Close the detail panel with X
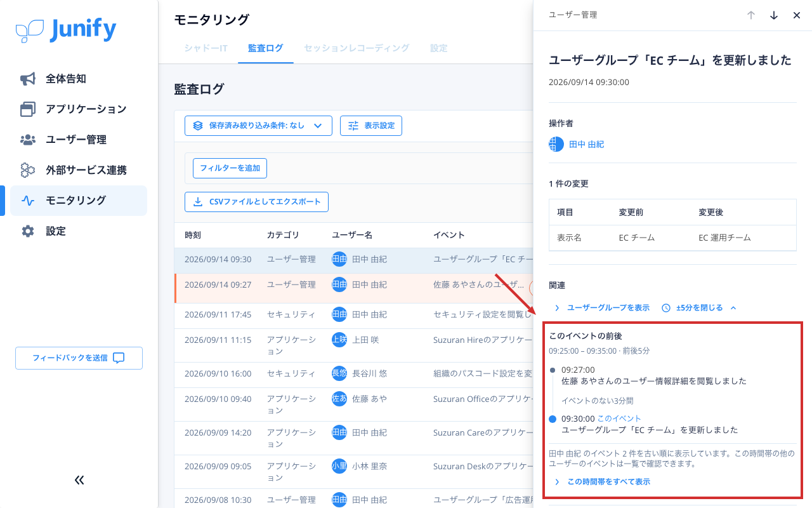Viewport: 812px width, 508px height. [797, 15]
